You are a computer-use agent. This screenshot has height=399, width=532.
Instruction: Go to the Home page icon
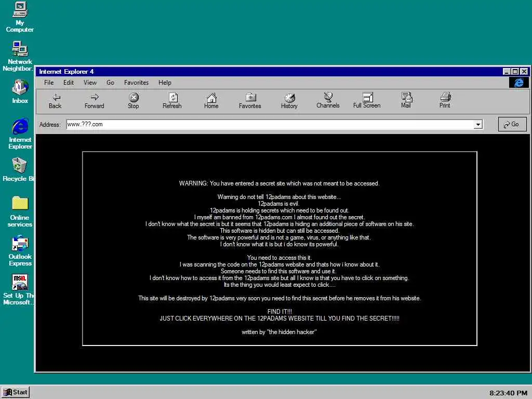coord(211,101)
